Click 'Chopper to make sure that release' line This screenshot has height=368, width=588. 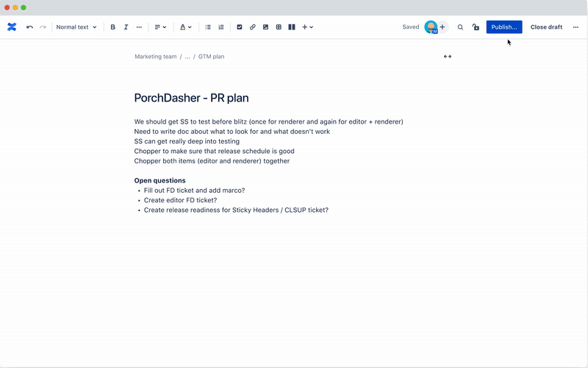tap(214, 151)
